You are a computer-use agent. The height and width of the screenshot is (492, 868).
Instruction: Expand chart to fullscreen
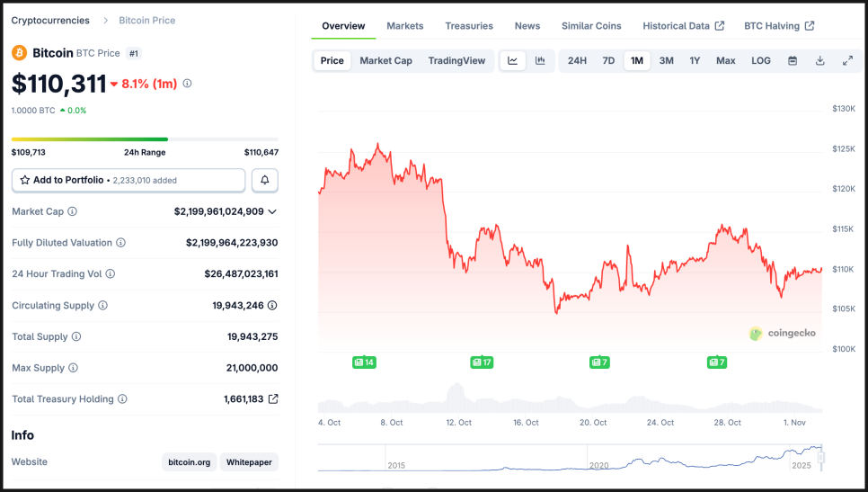(x=847, y=61)
